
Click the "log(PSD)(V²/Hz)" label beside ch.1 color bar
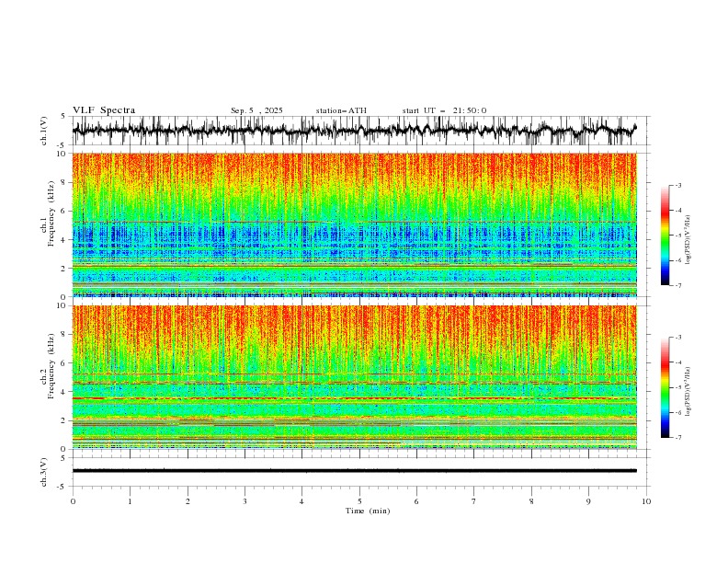688,240
